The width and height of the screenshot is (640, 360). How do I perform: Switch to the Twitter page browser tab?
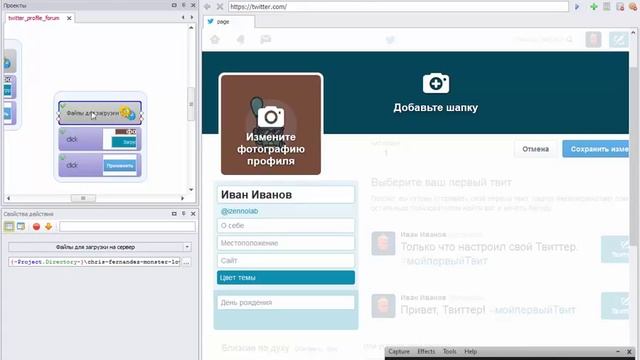coord(229,22)
